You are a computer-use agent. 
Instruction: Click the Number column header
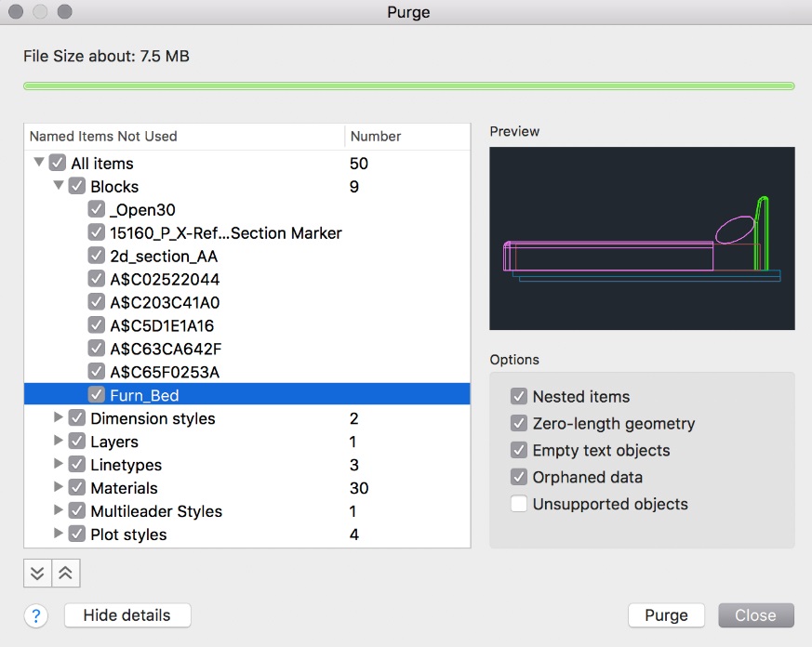(x=376, y=137)
